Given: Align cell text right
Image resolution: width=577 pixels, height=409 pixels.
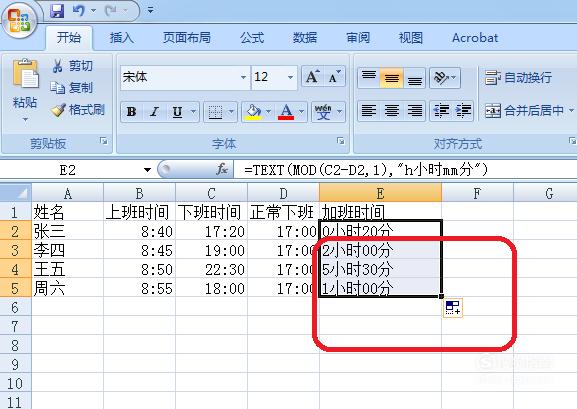Looking at the screenshot, I should click(414, 110).
